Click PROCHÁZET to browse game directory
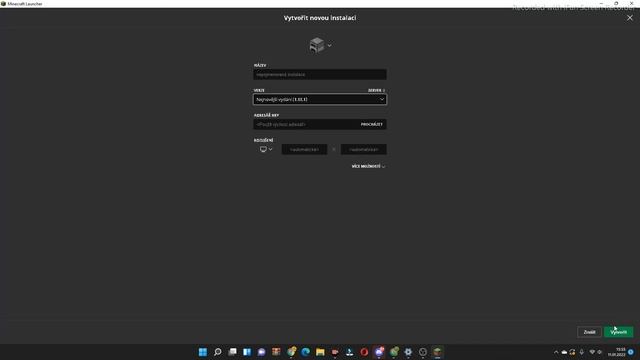This screenshot has height=360, width=640. [x=371, y=124]
